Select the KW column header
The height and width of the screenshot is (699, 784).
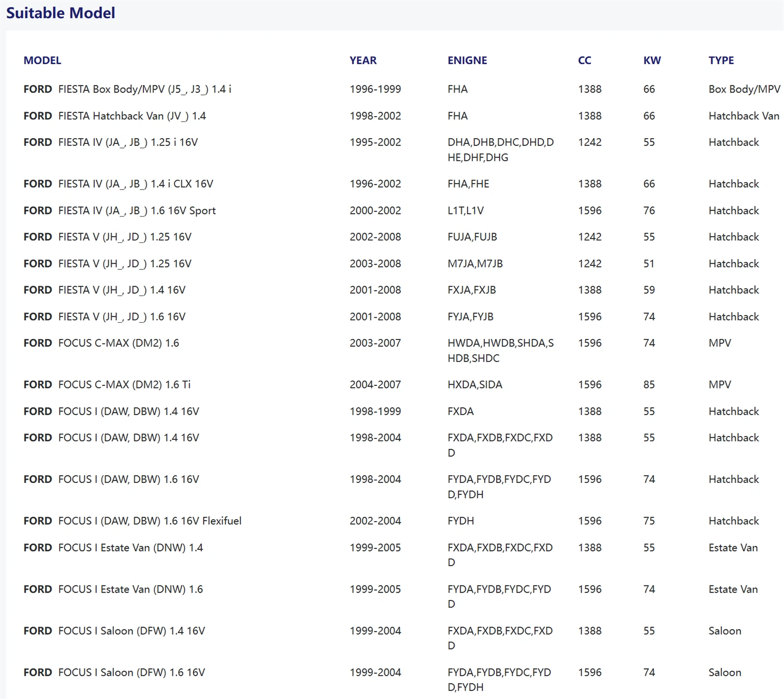[x=652, y=60]
